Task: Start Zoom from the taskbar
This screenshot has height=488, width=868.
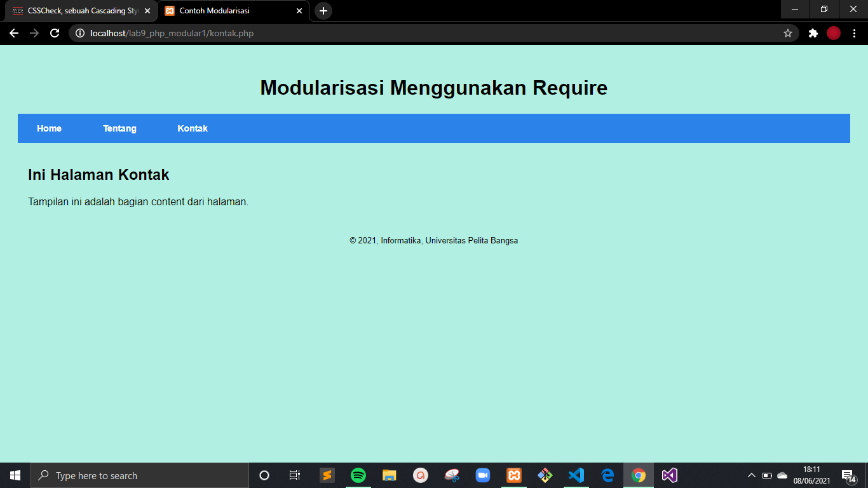Action: pyautogui.click(x=483, y=475)
